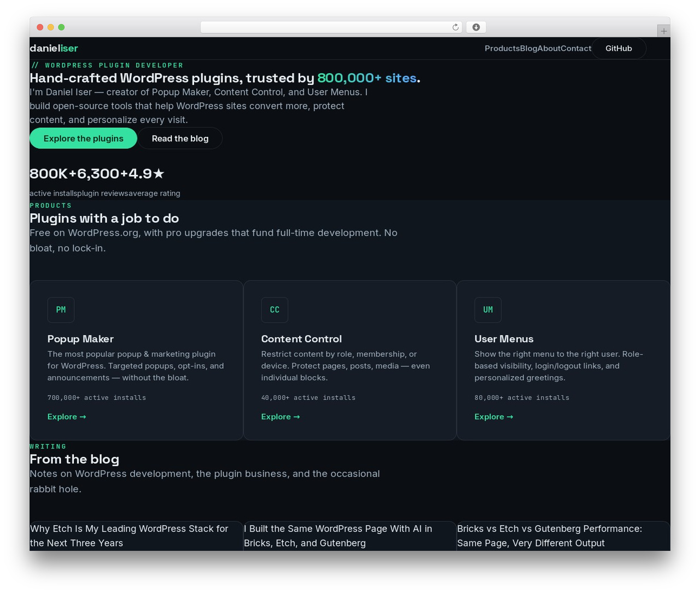
Task: Open post Why Etch Is My Leading WordPress Stack
Action: click(130, 536)
